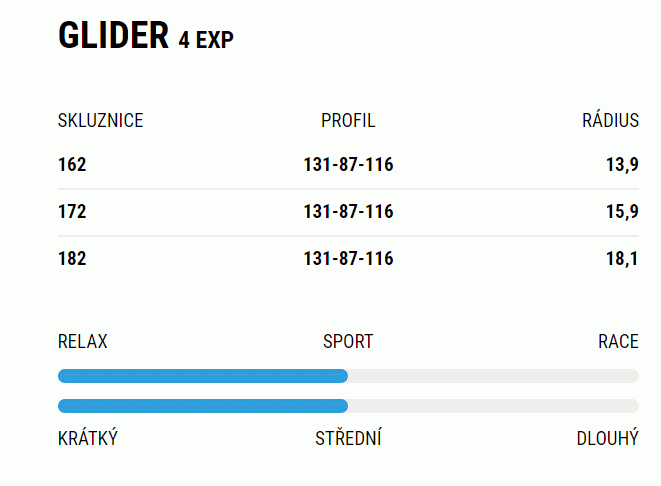Select the PROFIL column header
Image resolution: width=661 pixels, height=486 pixels.
pyautogui.click(x=348, y=121)
